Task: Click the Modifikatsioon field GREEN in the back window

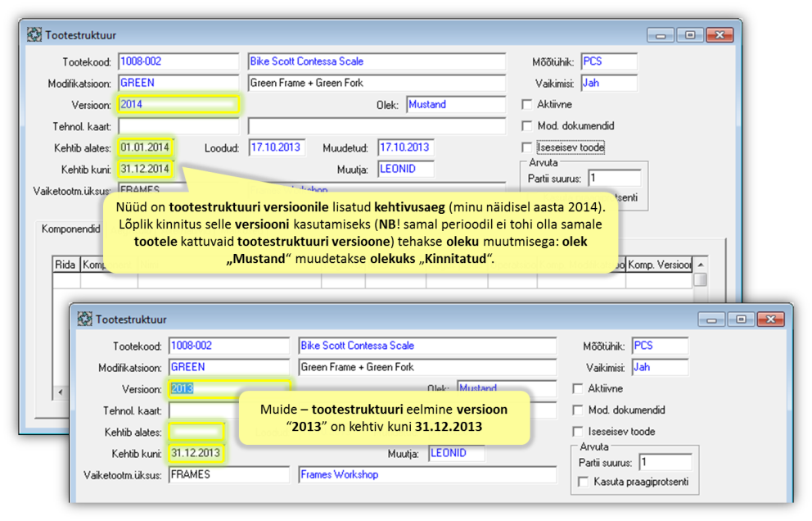Action: pos(178,83)
